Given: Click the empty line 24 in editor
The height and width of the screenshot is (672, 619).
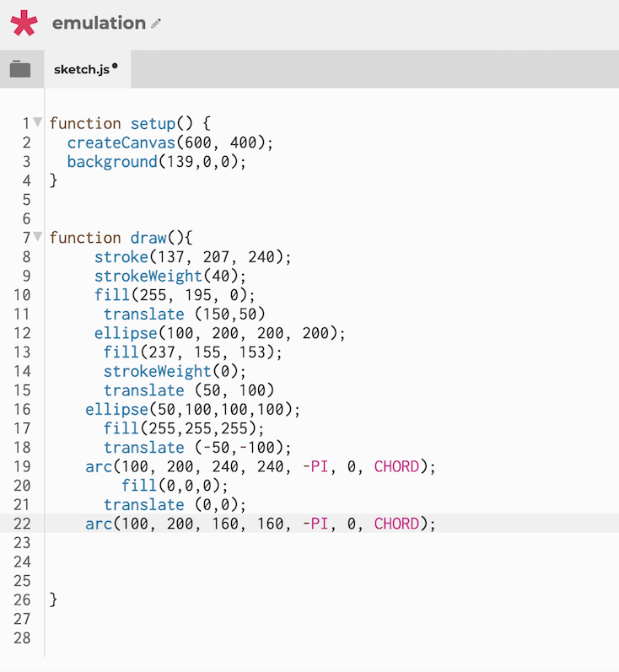Looking at the screenshot, I should pos(253,562).
